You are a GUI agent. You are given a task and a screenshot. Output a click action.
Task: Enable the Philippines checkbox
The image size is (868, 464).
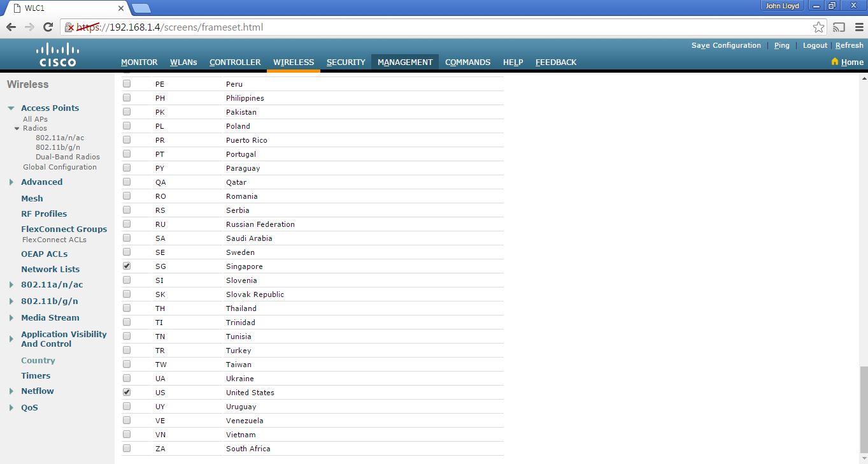[127, 98]
